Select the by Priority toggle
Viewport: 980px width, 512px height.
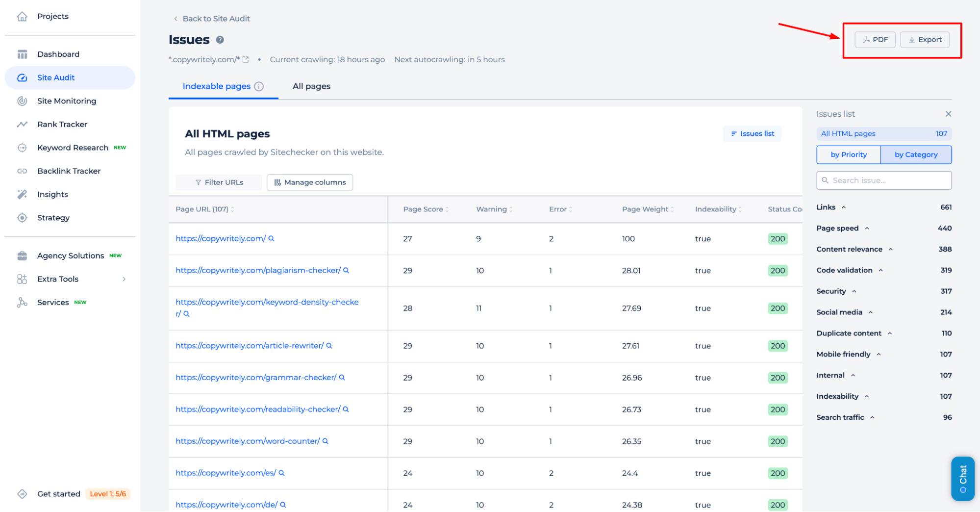click(x=849, y=154)
